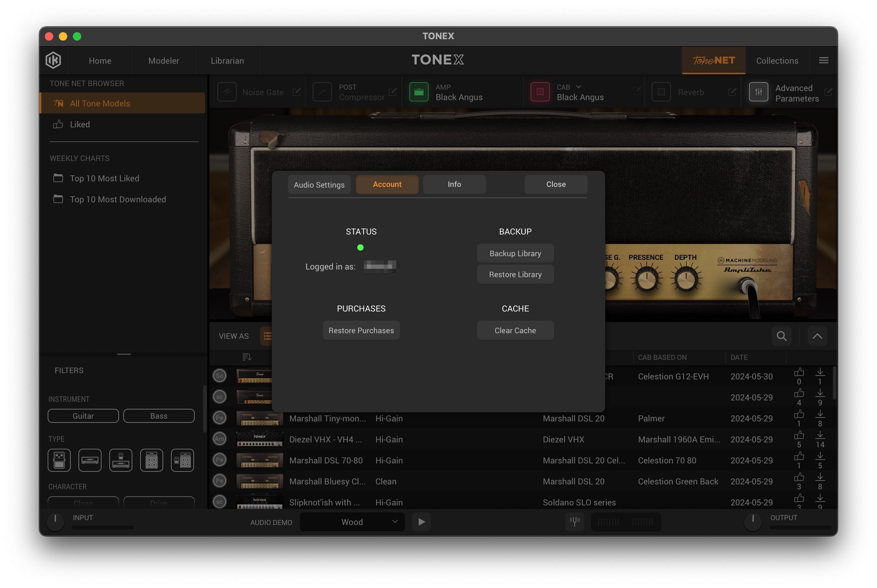Download the Marshall DSL 70-80 tone
The image size is (877, 588).
pyautogui.click(x=820, y=456)
